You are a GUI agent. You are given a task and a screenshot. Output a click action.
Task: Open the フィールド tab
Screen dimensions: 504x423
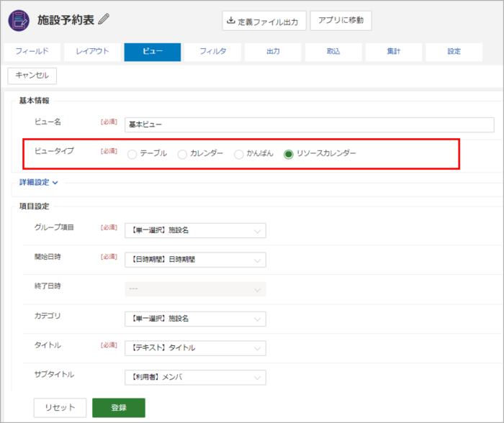point(32,52)
